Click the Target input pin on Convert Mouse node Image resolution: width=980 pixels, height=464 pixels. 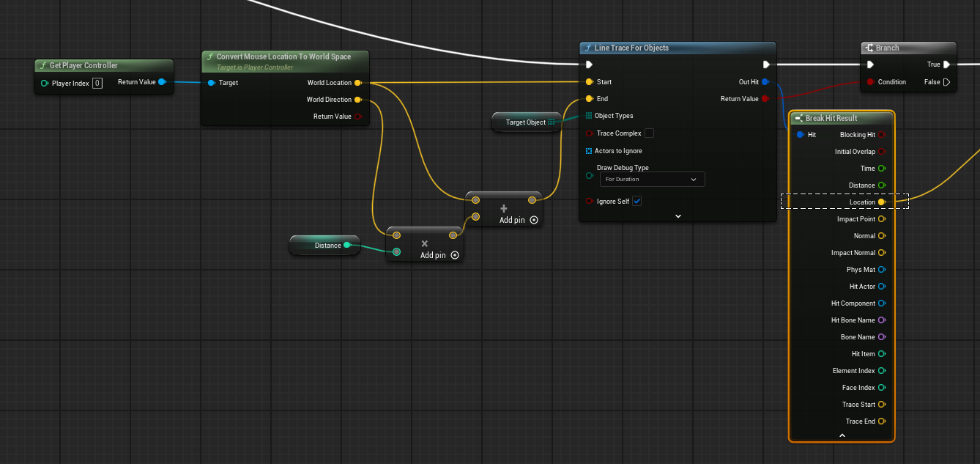(x=212, y=83)
